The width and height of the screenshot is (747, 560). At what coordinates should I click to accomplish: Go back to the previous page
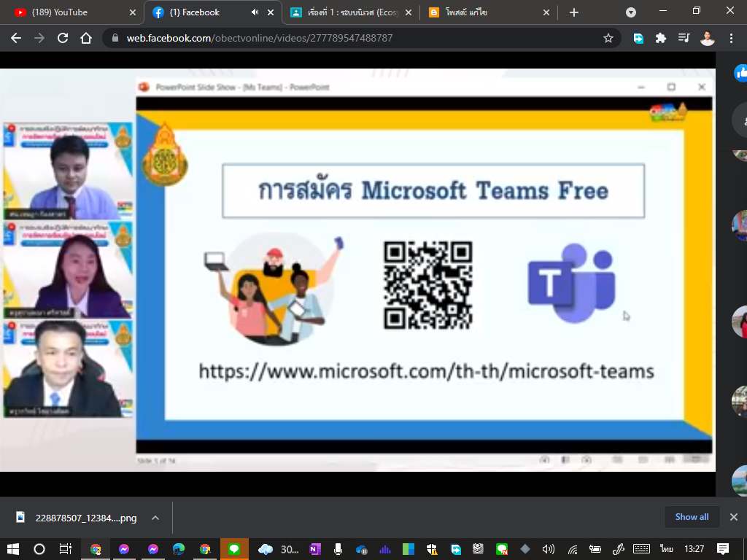16,38
